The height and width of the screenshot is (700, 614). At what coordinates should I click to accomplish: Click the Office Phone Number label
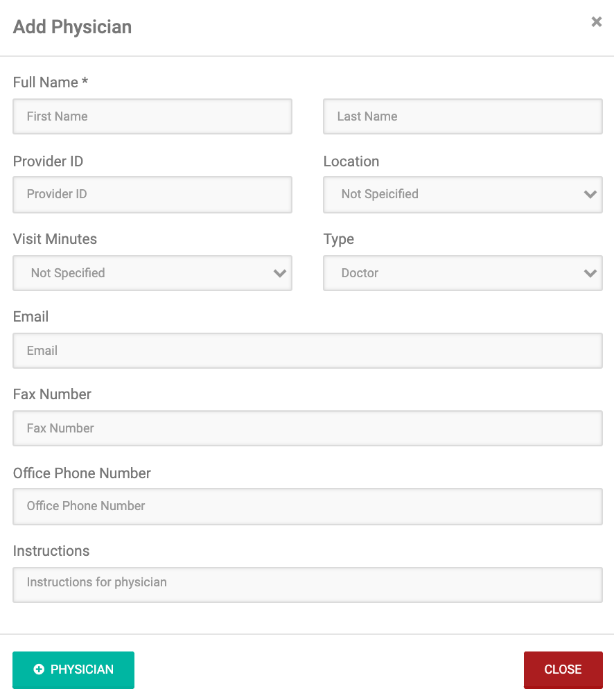[82, 473]
